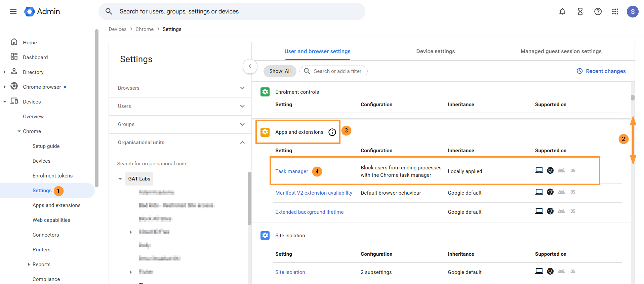Click the Chrome icon in Task manager row
The width and height of the screenshot is (644, 284).
point(550,170)
